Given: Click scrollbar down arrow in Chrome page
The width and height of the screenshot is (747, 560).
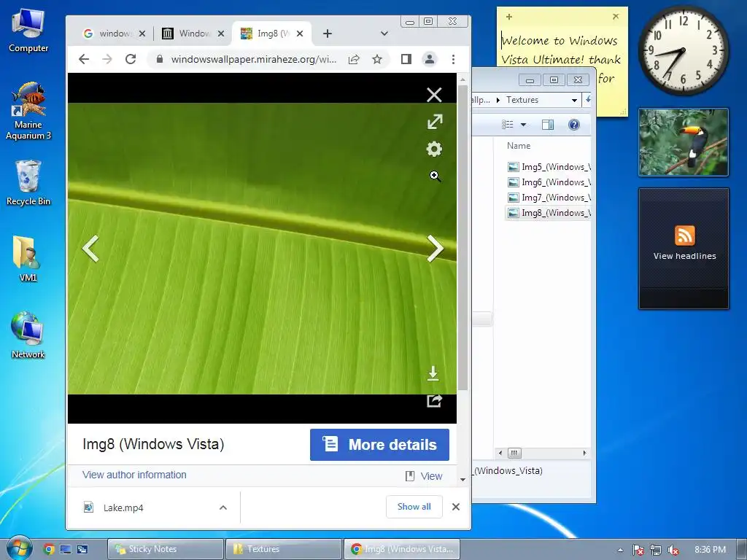Looking at the screenshot, I should tap(462, 480).
